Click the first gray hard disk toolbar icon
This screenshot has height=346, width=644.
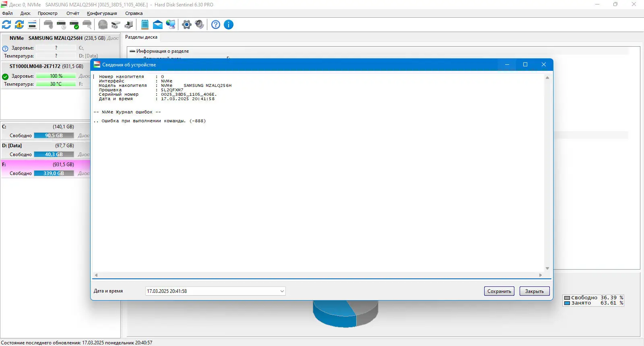coord(48,25)
